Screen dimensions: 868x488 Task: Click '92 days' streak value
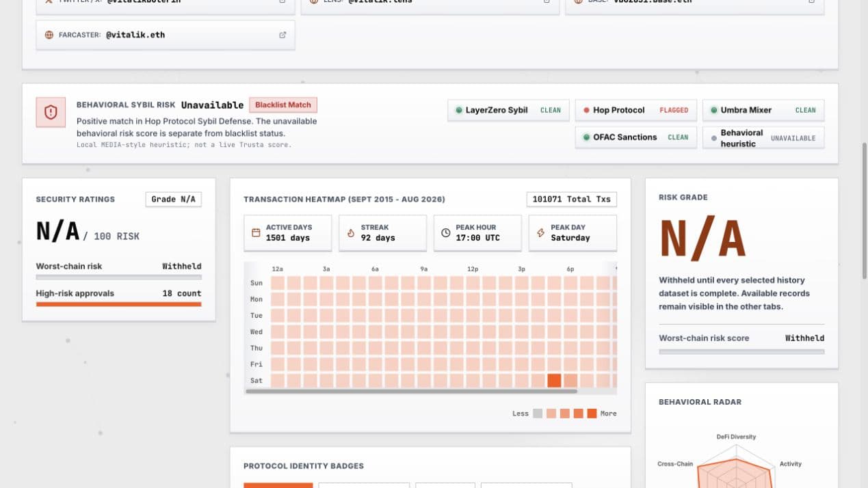tap(378, 238)
